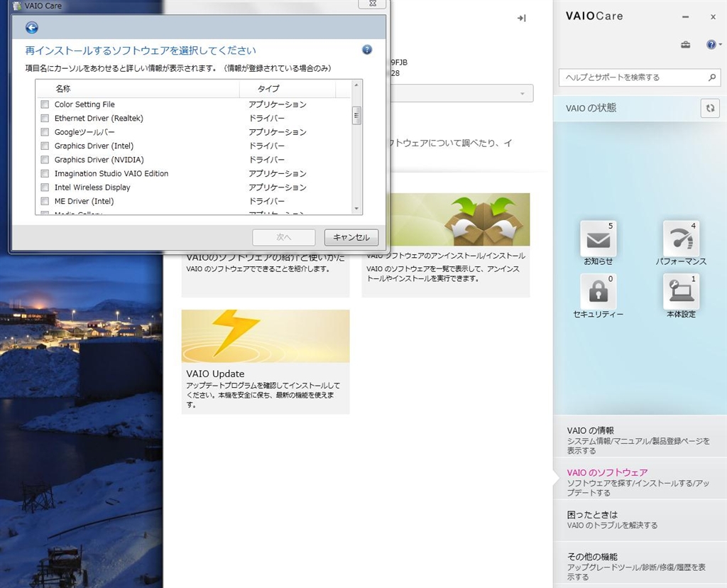The height and width of the screenshot is (588, 727).
Task: Click the 次へ button
Action: click(x=284, y=237)
